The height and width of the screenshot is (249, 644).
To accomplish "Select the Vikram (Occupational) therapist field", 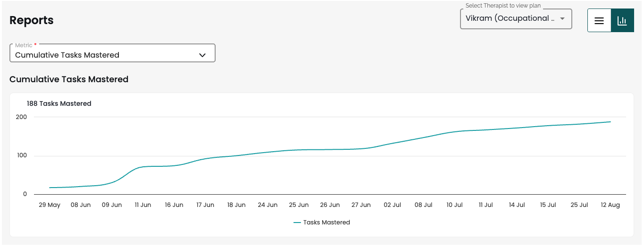I will coord(516,19).
